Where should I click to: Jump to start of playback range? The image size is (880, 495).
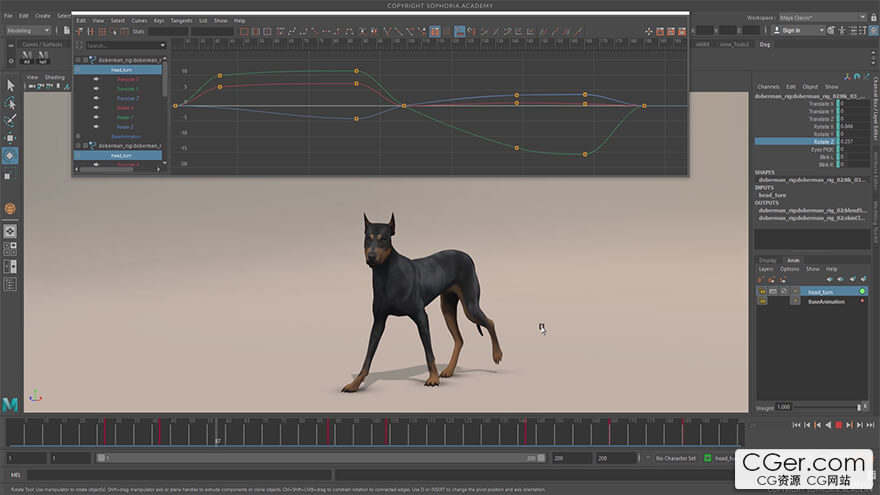pyautogui.click(x=797, y=425)
